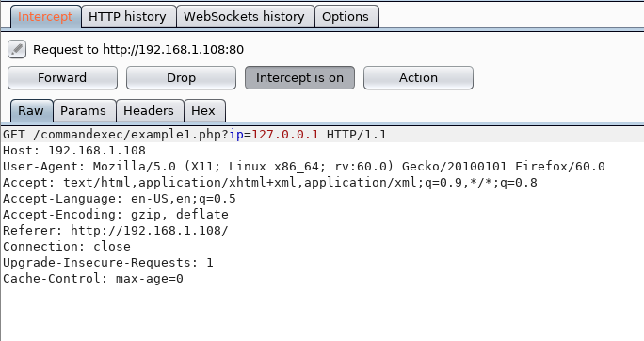The height and width of the screenshot is (341, 644).
Task: Select the Raw view tab
Action: coord(32,111)
